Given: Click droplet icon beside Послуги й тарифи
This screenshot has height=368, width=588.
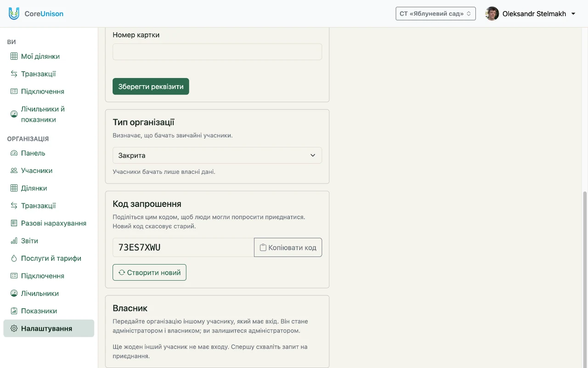Looking at the screenshot, I should [14, 259].
